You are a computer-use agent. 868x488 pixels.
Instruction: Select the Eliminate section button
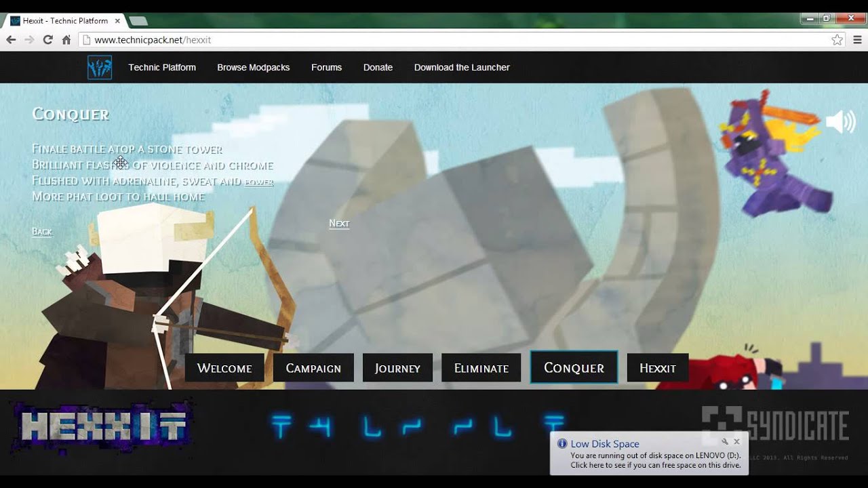[481, 368]
